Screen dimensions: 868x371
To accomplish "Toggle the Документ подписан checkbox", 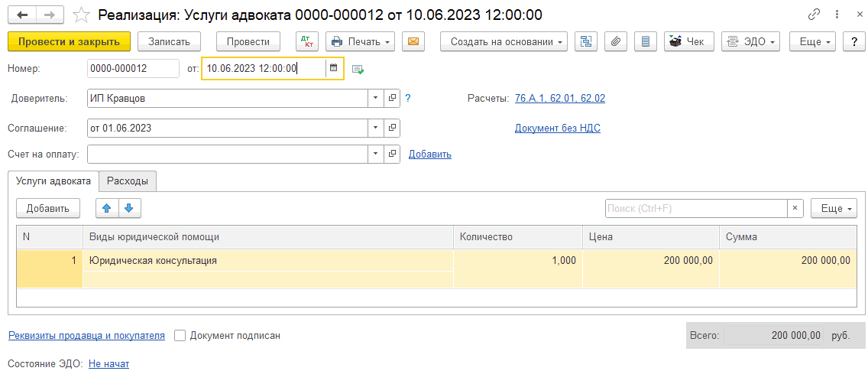I will click(180, 335).
